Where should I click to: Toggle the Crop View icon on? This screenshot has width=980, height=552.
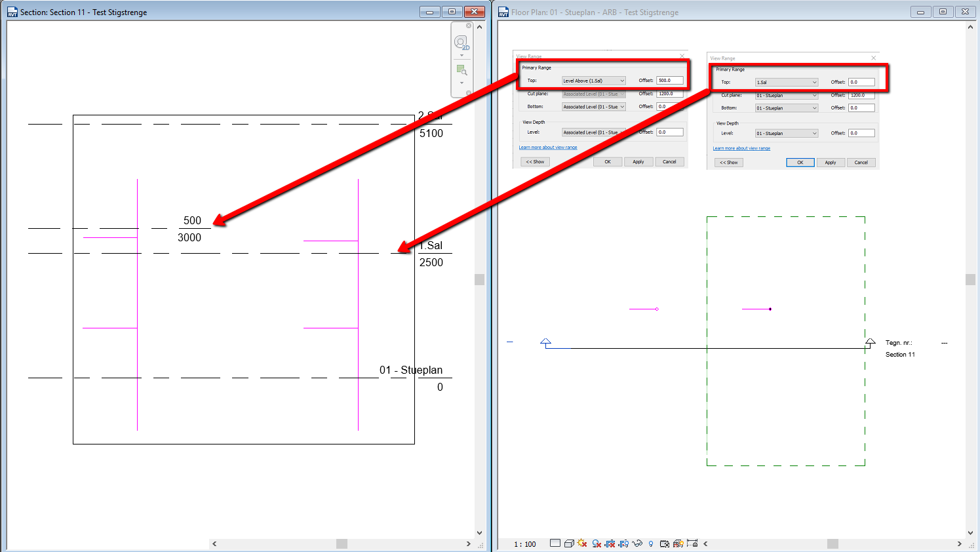coord(610,543)
